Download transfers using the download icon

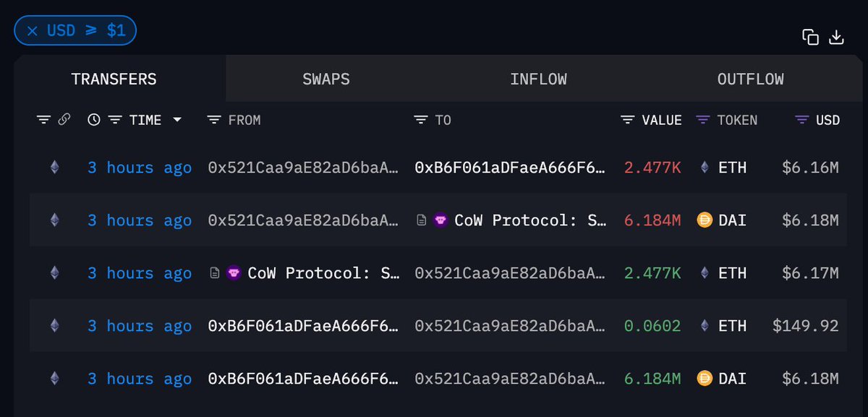(836, 38)
